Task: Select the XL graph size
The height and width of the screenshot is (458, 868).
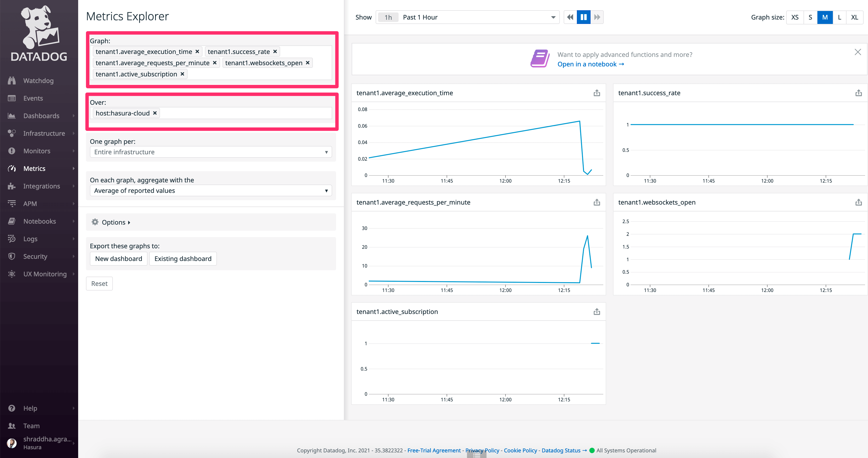Action: click(855, 17)
